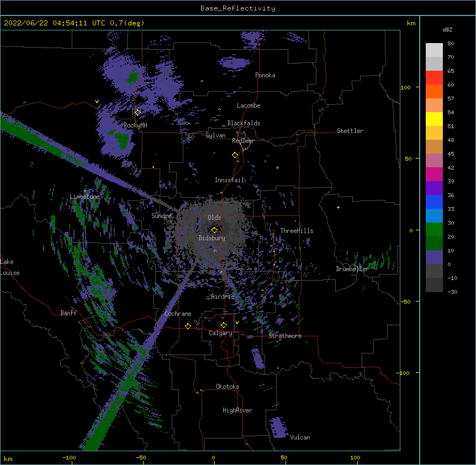
Task: Click the purple echo patch north of Vulcan
Action: 279,427
